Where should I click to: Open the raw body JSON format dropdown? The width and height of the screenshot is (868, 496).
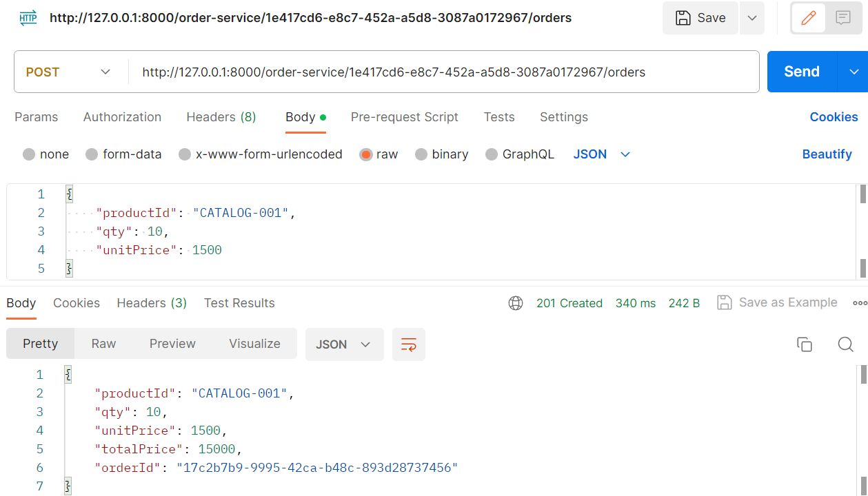coord(602,154)
